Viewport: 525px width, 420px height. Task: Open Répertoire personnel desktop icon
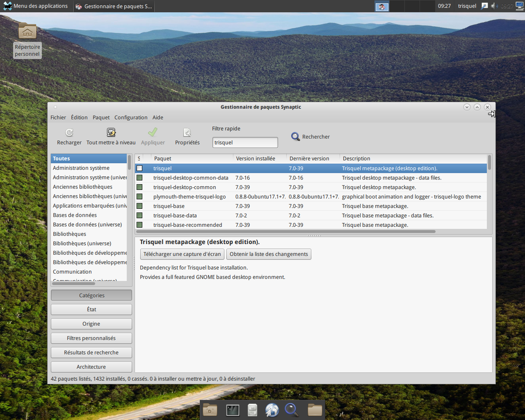tap(27, 41)
